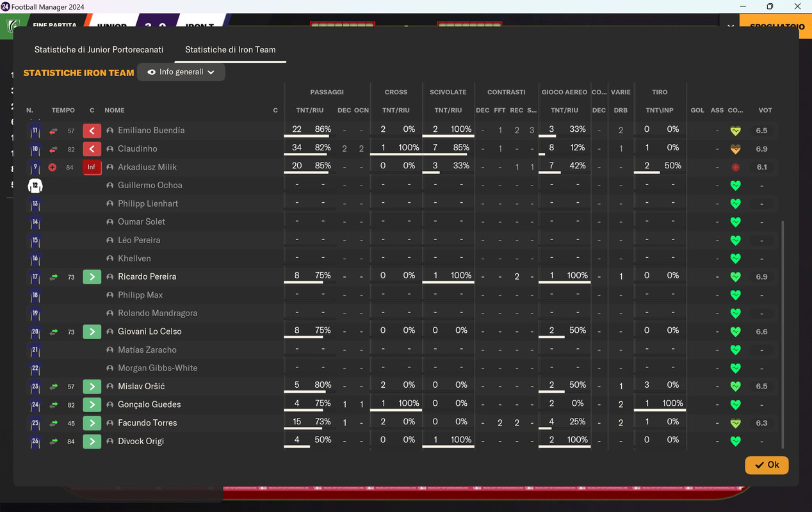Open Emiliano Buendía's player name
The width and height of the screenshot is (812, 512).
[151, 131]
